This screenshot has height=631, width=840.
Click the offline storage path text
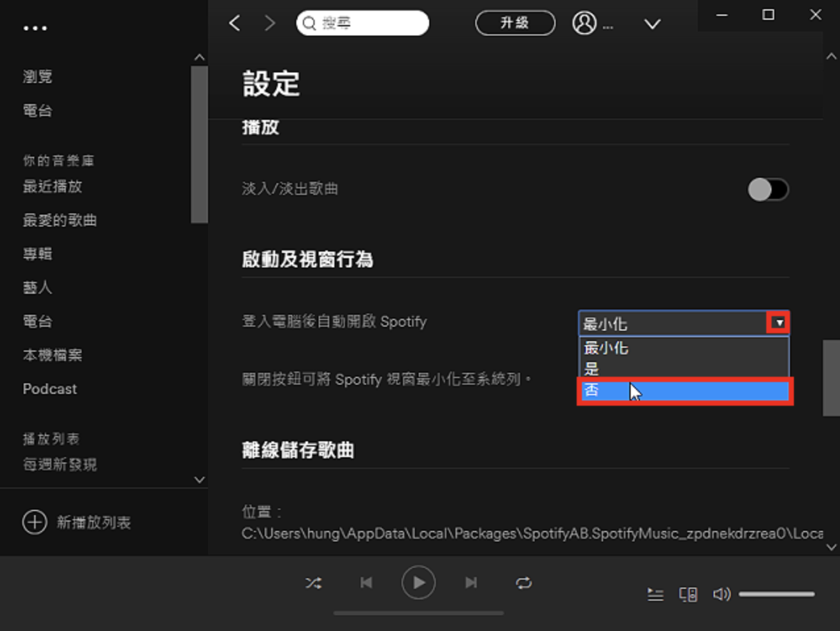point(532,534)
